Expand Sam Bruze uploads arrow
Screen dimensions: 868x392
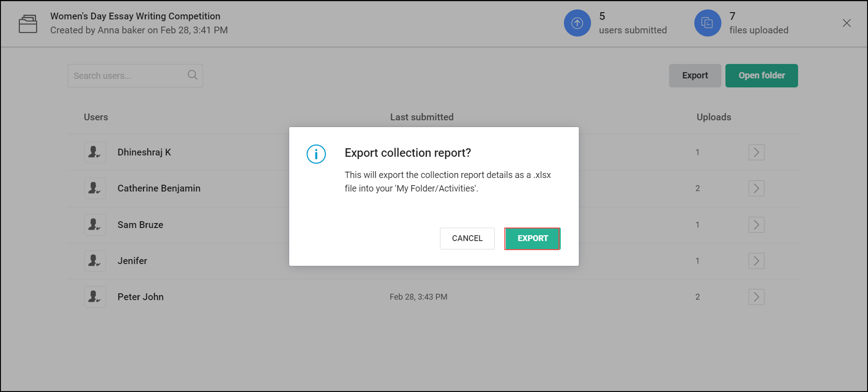click(x=757, y=225)
